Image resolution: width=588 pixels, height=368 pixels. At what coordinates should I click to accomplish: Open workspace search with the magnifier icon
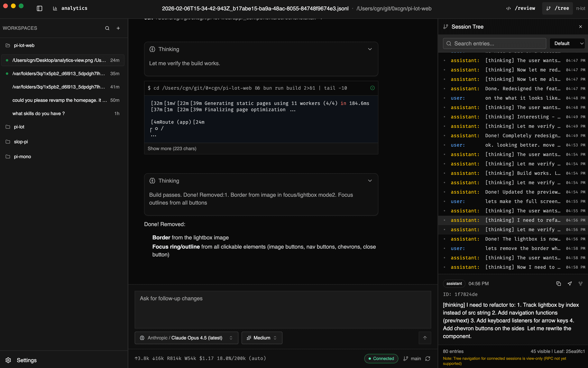click(107, 28)
